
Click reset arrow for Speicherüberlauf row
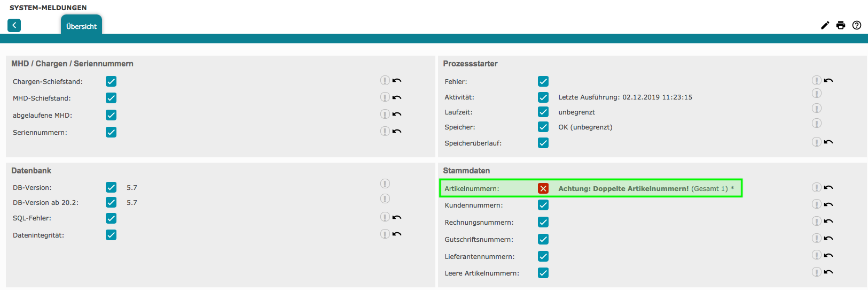828,142
